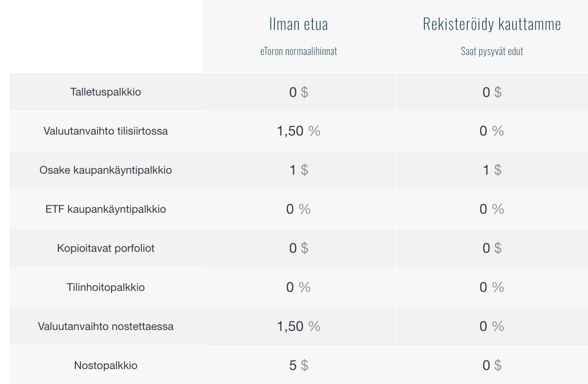588x384 pixels.
Task: Click the 'Ilman etua' column heading
Action: point(298,24)
